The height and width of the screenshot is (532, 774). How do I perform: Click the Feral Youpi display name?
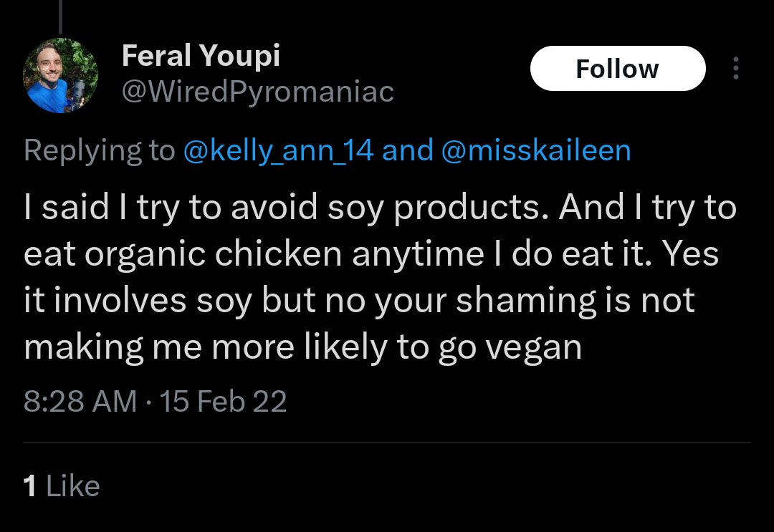tap(201, 56)
